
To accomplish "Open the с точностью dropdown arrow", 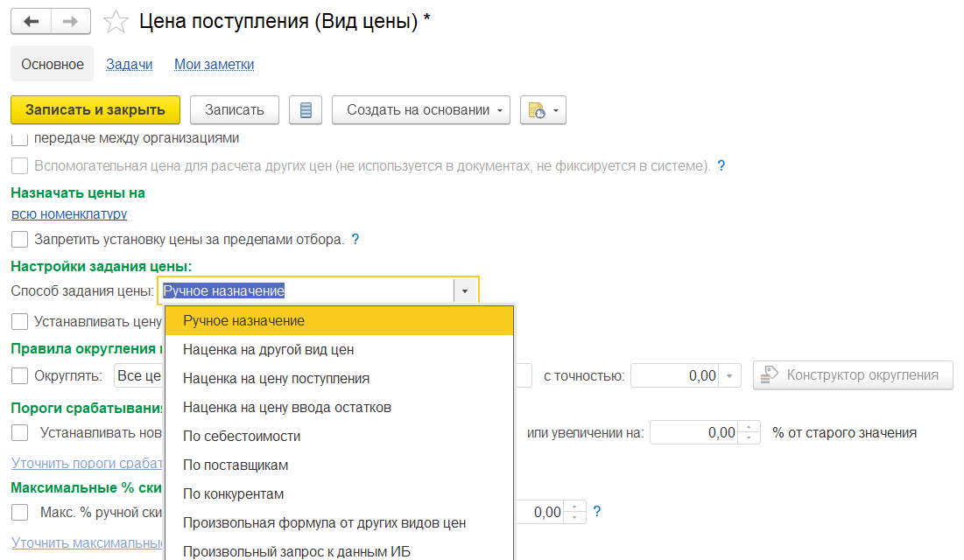I will click(x=730, y=376).
